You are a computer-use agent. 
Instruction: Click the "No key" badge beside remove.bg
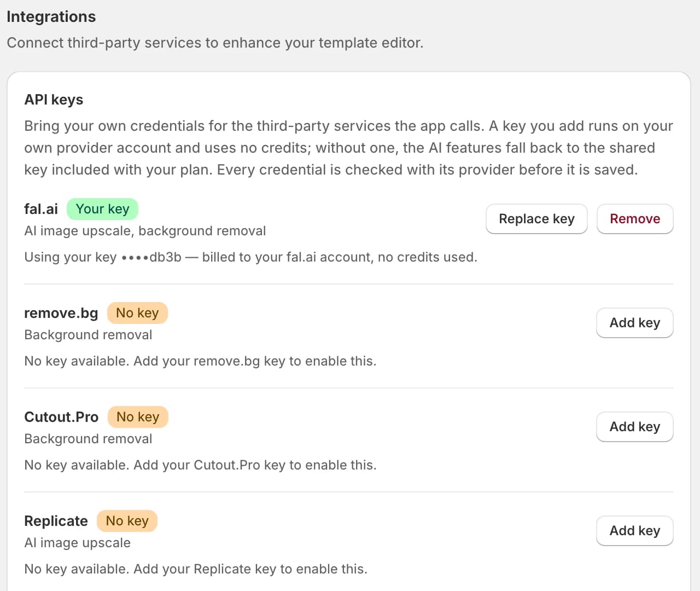[137, 313]
